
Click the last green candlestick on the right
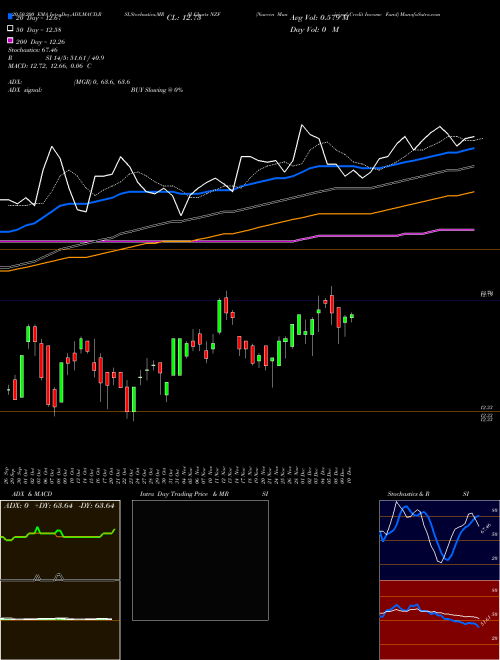pos(352,316)
